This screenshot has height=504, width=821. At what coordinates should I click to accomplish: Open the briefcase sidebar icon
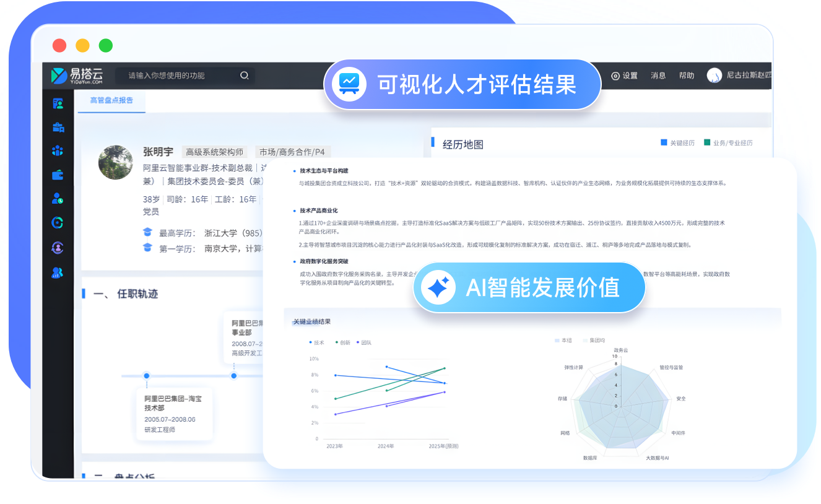[58, 128]
